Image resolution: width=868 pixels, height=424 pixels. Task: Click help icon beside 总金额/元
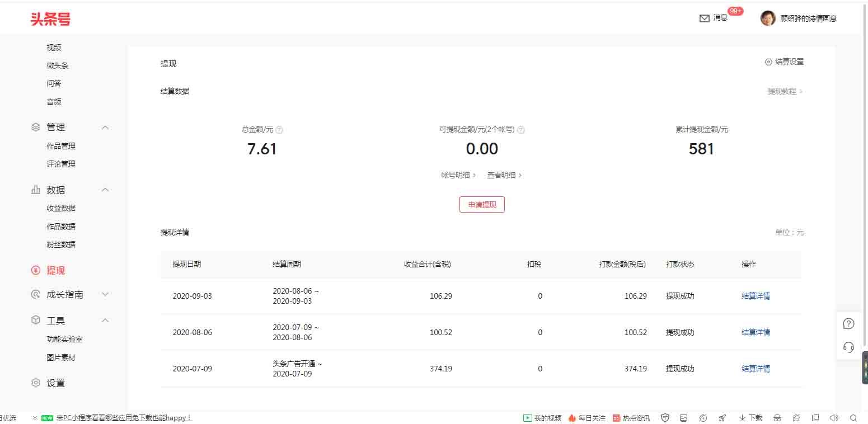tap(279, 130)
